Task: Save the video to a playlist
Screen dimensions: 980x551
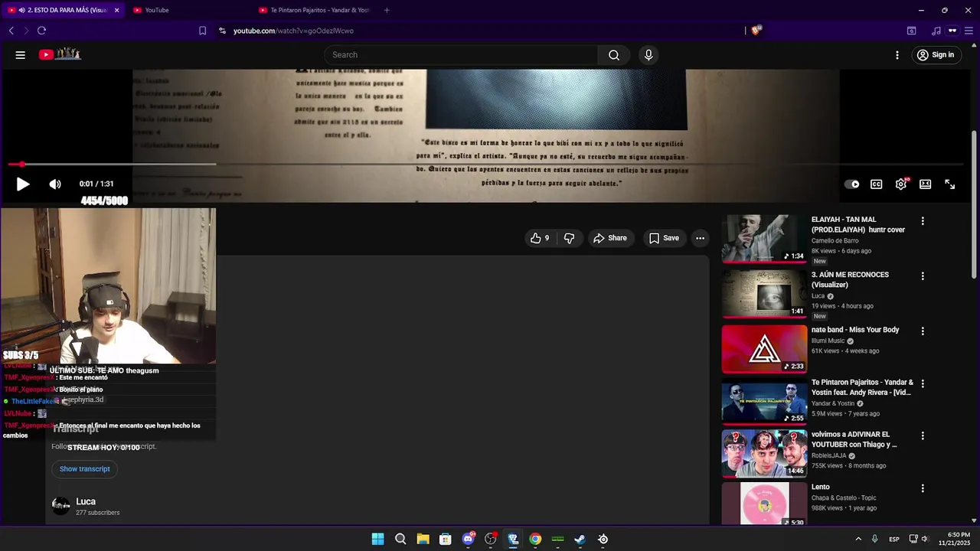Action: click(x=664, y=238)
